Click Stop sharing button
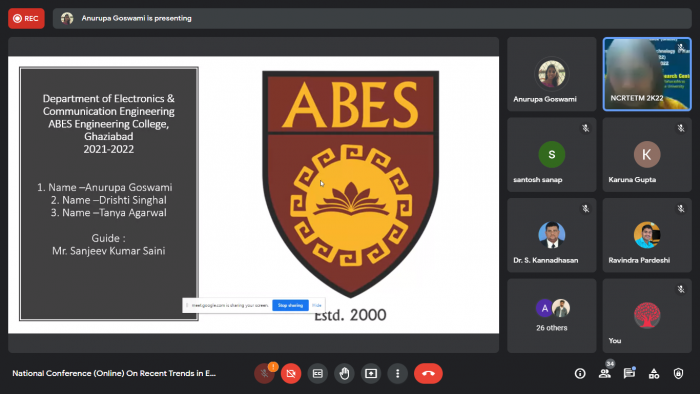 click(290, 305)
